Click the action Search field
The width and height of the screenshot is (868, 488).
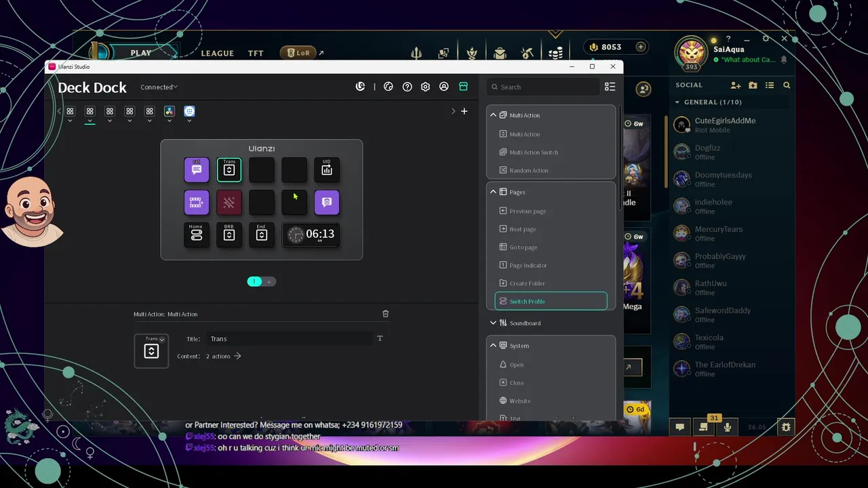click(543, 87)
